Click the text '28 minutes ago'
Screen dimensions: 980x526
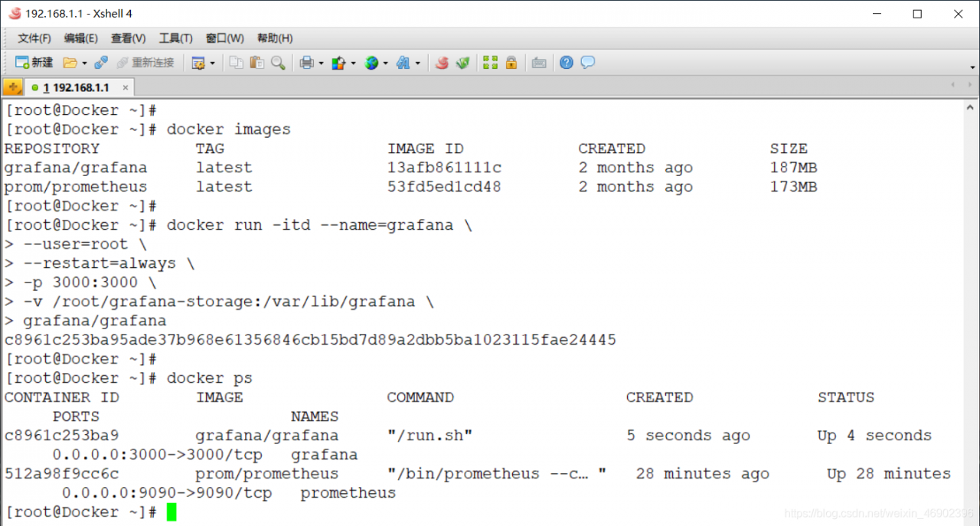pyautogui.click(x=703, y=474)
